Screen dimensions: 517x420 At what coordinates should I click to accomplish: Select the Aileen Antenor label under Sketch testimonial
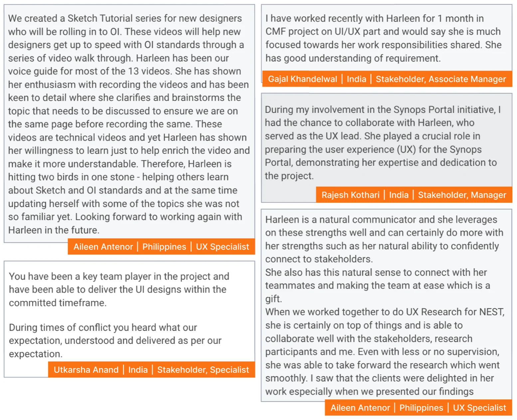coord(103,247)
